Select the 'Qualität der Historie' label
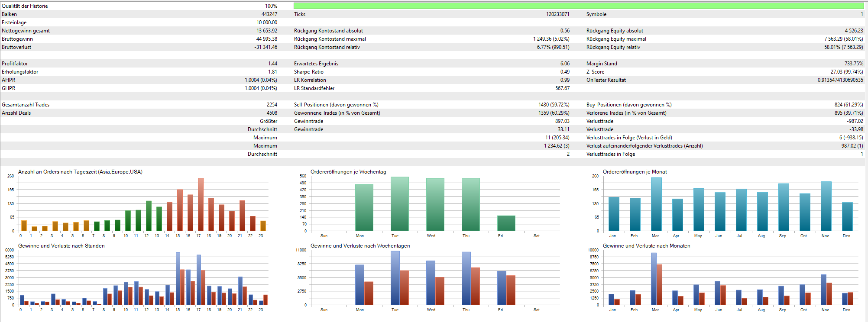Screen dimensions: 868x322 [x=25, y=6]
